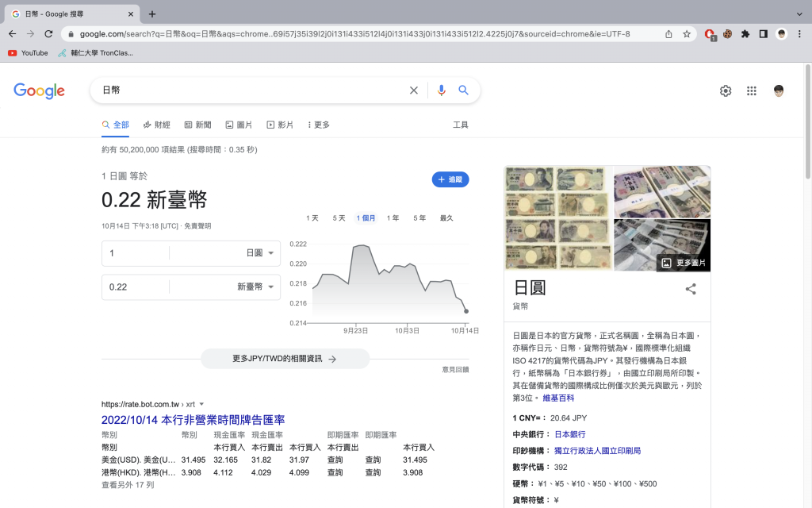Select the 最久 chart range
812x508 pixels.
tap(446, 218)
